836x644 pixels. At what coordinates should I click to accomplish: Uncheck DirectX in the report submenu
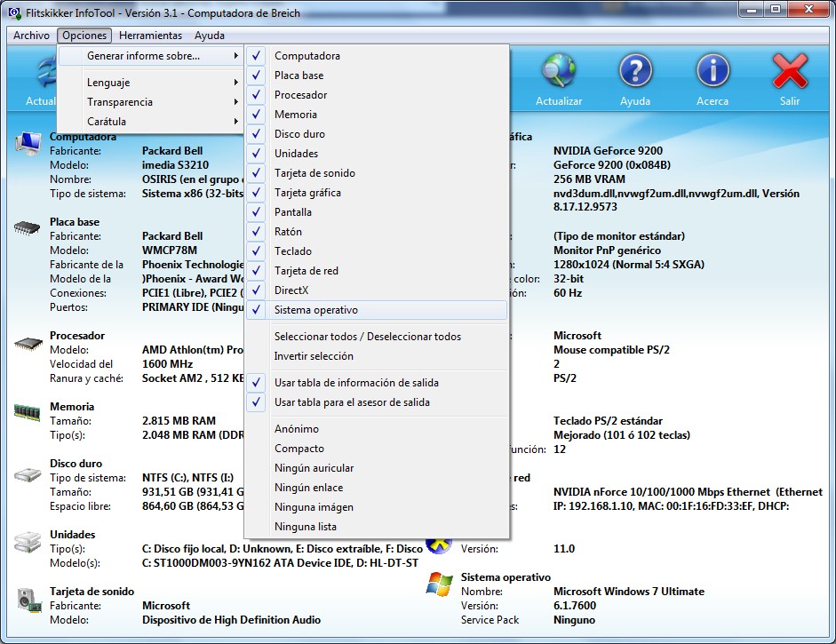point(377,290)
